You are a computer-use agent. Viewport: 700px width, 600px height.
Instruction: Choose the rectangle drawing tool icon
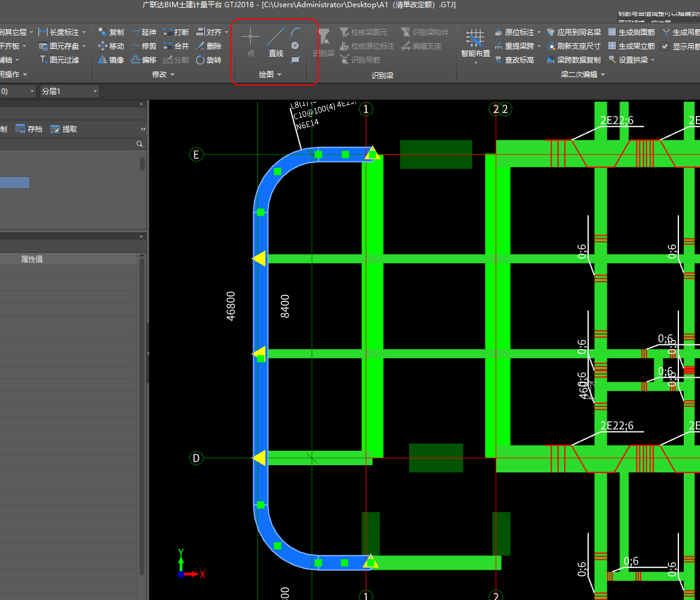coord(295,60)
